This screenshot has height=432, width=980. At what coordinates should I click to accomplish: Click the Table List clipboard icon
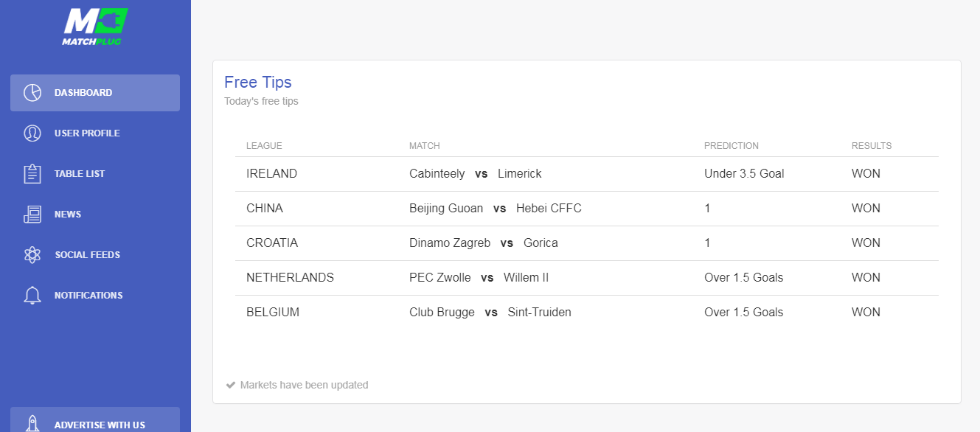pyautogui.click(x=32, y=174)
